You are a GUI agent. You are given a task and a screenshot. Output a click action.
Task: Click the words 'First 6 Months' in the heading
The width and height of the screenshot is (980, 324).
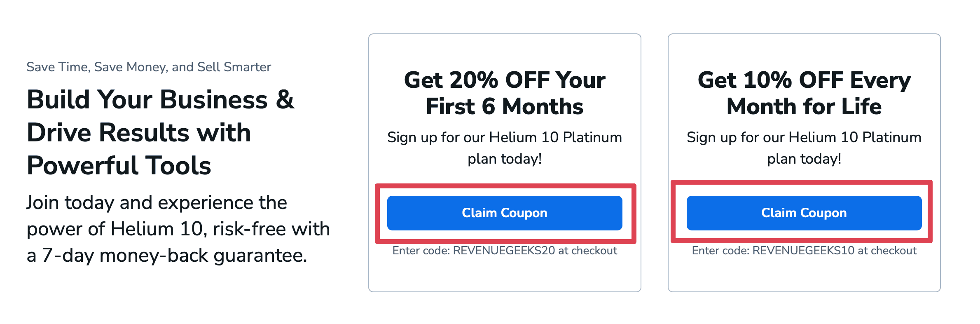point(505,107)
